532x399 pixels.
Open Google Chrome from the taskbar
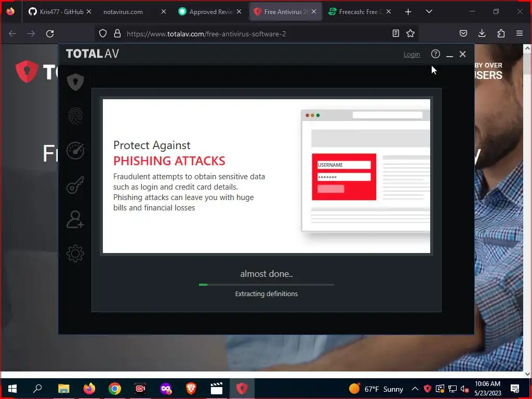(x=115, y=389)
